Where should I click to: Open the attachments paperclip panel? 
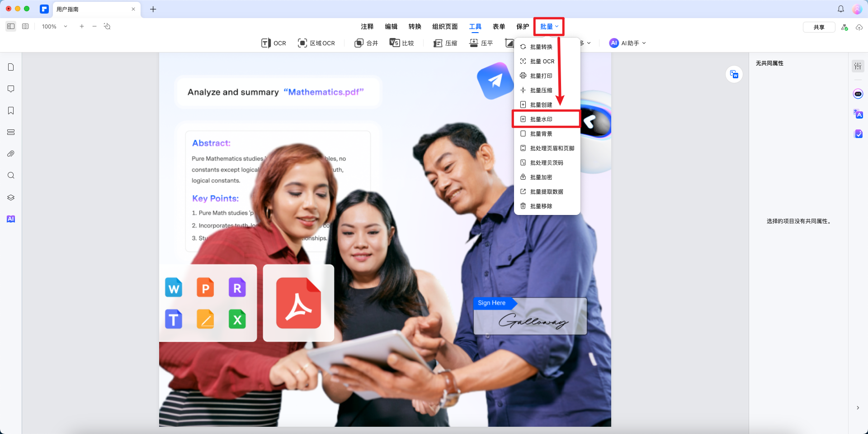click(11, 154)
